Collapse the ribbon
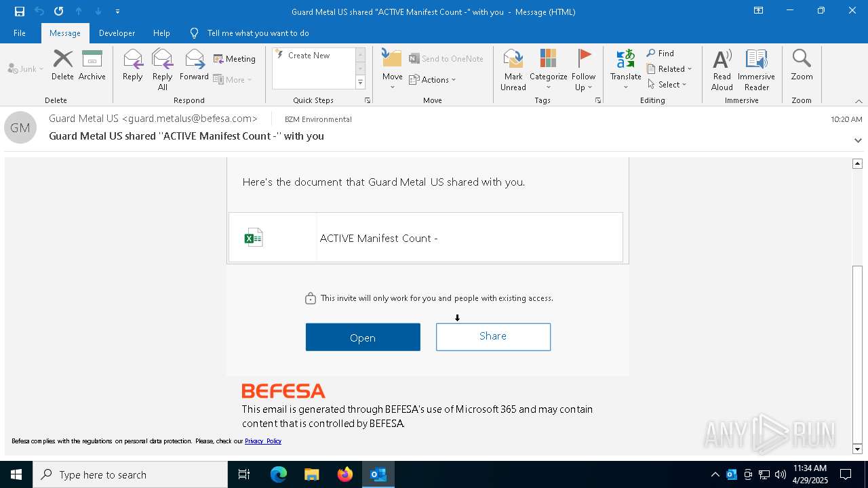The height and width of the screenshot is (488, 868). tap(859, 101)
